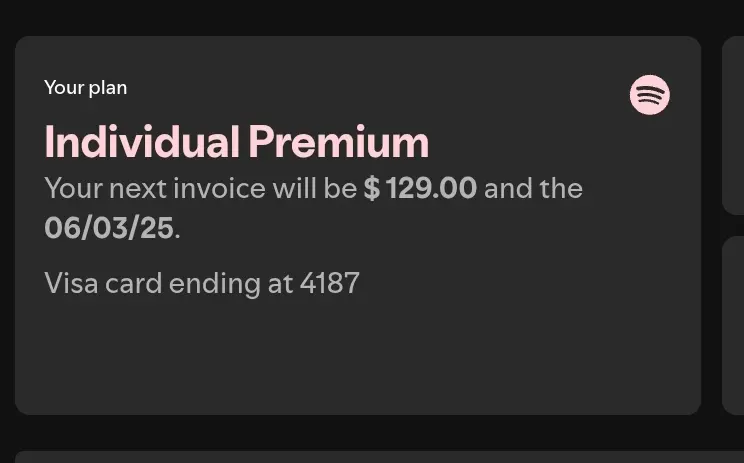Image resolution: width=744 pixels, height=463 pixels.
Task: Click 'Visa card ending at 4187' payment line
Action: click(x=202, y=283)
